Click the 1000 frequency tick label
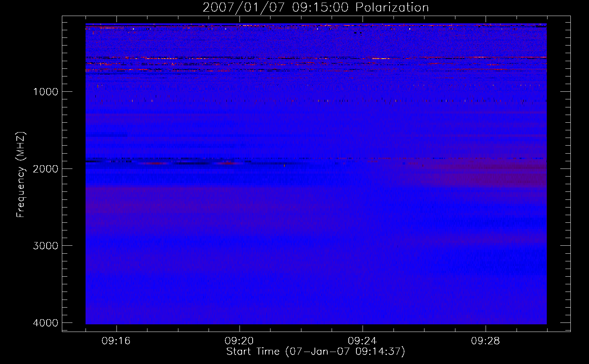589x364 pixels. coord(46,91)
